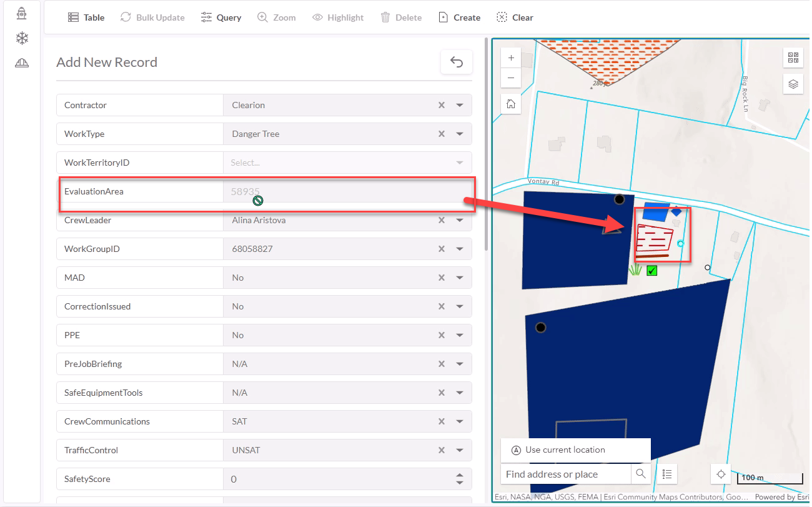
Task: Clear the TrafficControl UNSAT value
Action: pyautogui.click(x=442, y=450)
